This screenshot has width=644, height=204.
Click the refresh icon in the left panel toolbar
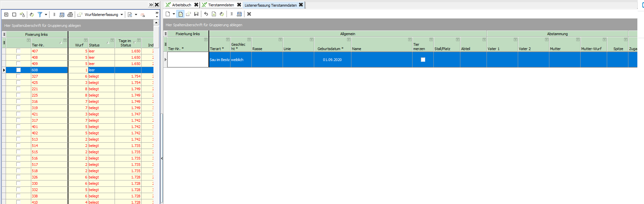click(x=32, y=15)
